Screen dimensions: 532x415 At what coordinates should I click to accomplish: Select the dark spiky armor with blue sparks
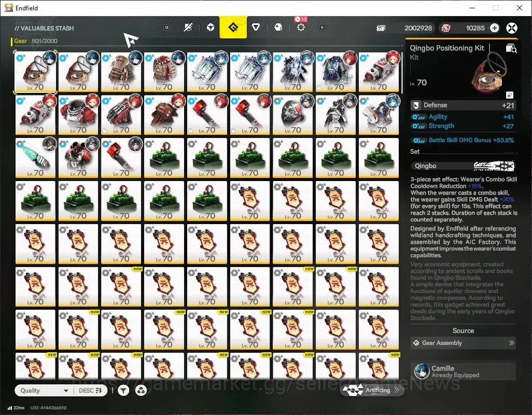[293, 72]
